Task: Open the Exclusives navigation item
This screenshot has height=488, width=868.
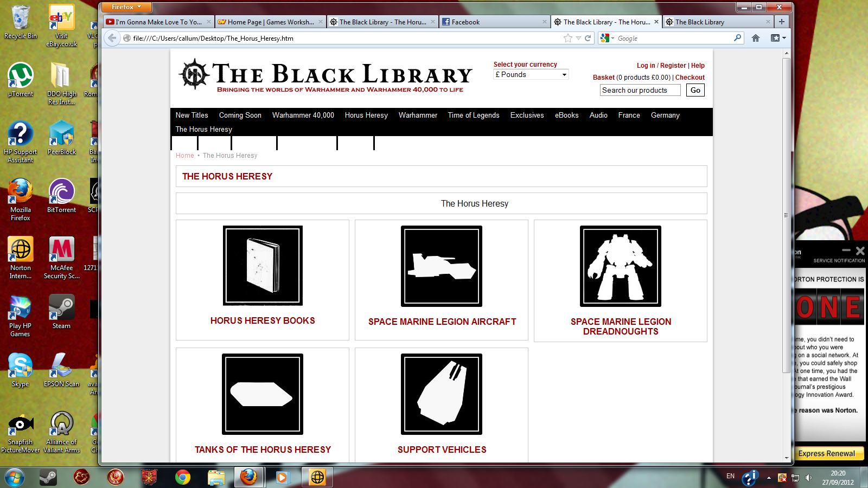Action: point(527,115)
